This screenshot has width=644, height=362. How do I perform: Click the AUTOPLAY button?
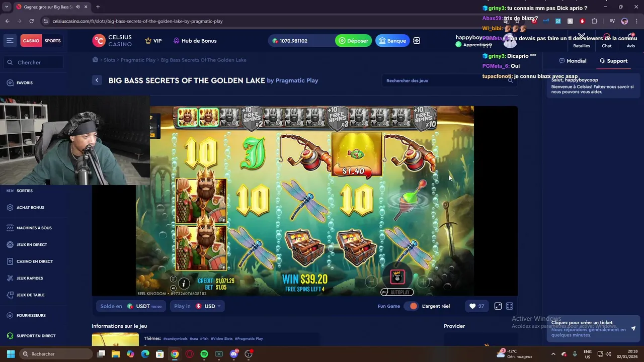[397, 292]
